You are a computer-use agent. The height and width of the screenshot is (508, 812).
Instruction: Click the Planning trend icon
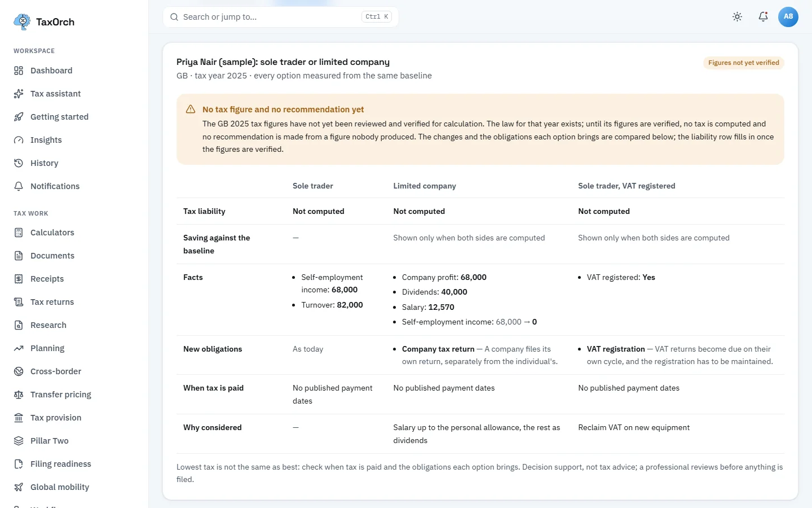[19, 348]
